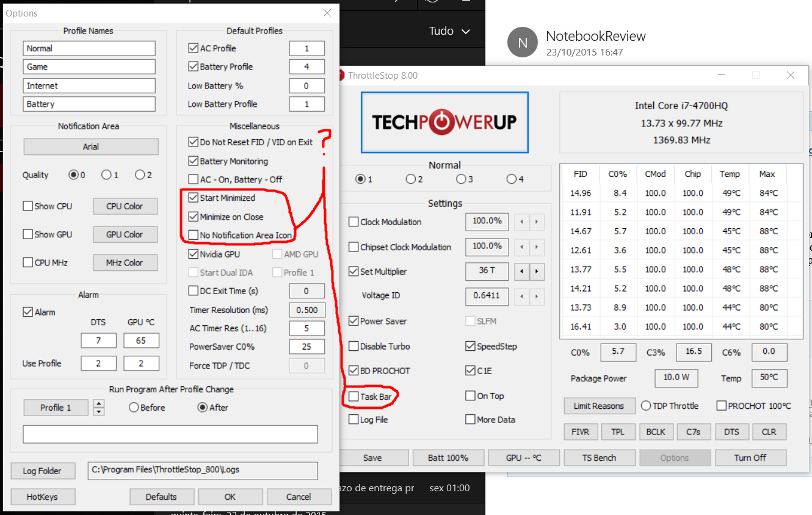Toggle the Battery Profile checkbox

(x=193, y=67)
